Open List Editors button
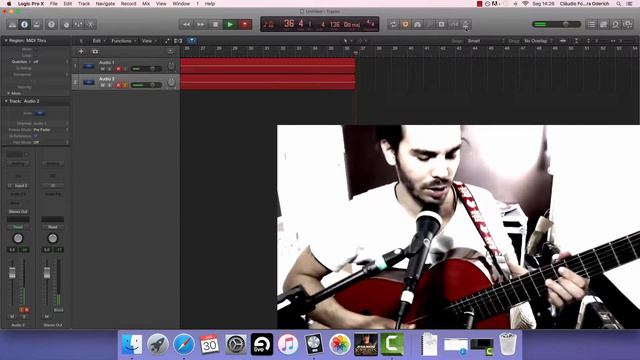Viewport: 640px width, 360px height. (x=591, y=24)
